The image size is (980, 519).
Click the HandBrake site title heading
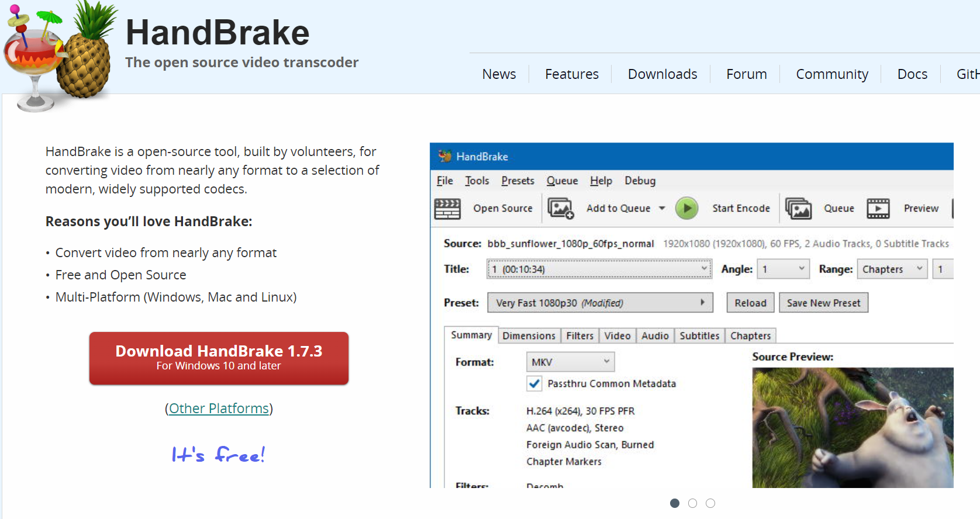pos(218,32)
